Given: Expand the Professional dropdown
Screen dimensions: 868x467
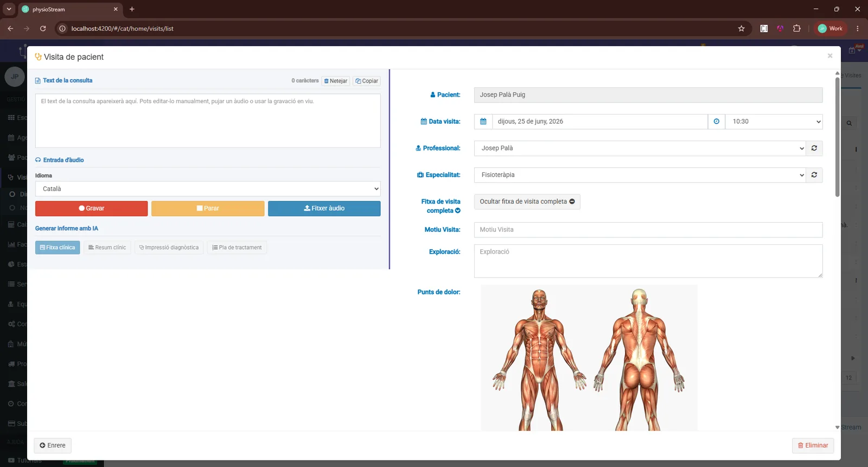Looking at the screenshot, I should pos(640,148).
